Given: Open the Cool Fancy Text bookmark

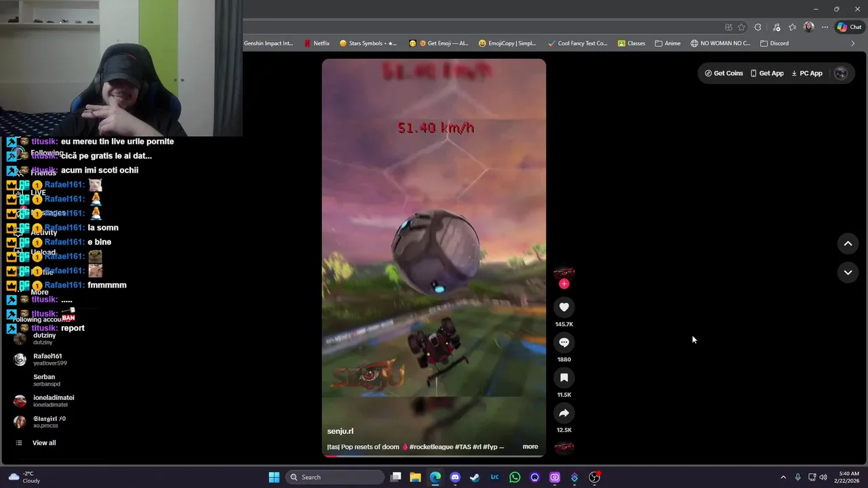Looking at the screenshot, I should point(578,43).
